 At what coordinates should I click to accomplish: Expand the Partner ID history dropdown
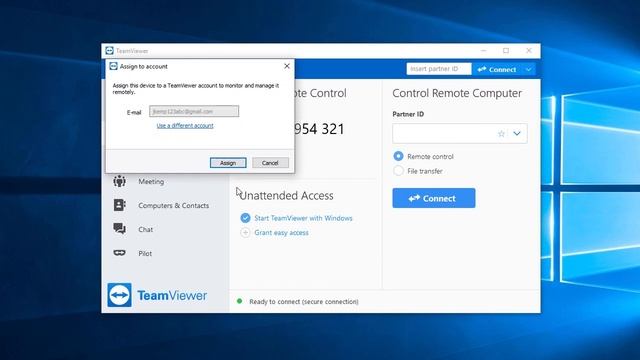pos(517,133)
